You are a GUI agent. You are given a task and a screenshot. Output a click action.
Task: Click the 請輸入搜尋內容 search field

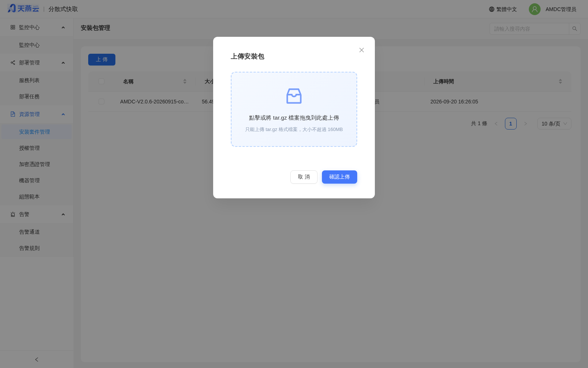[x=529, y=29]
